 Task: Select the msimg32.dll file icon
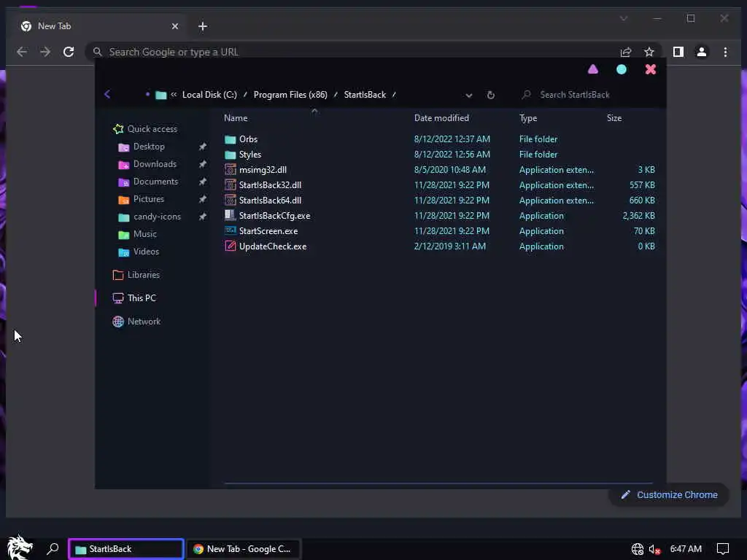230,169
